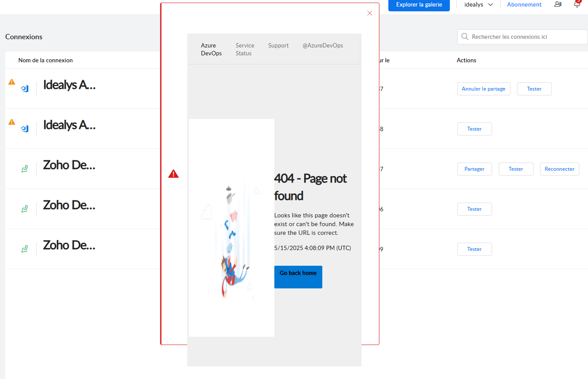Click Zoho icon of third Zoho De... row
Viewport: 588px width, 379px height.
point(25,249)
